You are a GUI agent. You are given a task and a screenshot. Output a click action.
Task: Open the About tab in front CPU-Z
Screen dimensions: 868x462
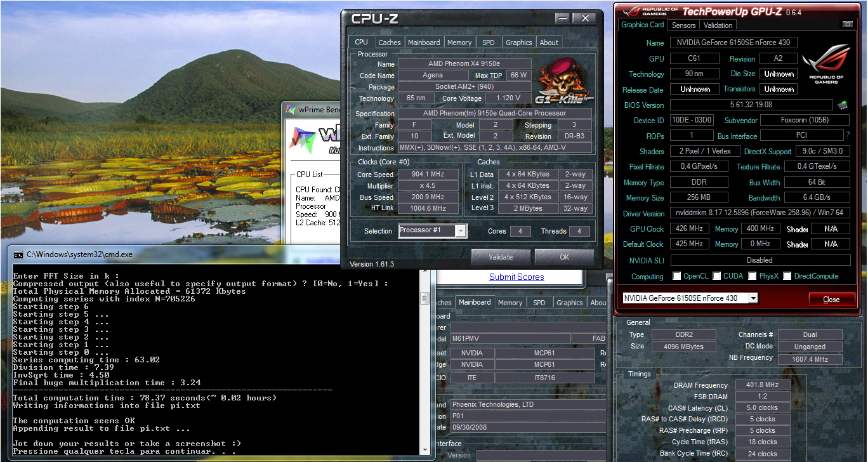point(549,43)
